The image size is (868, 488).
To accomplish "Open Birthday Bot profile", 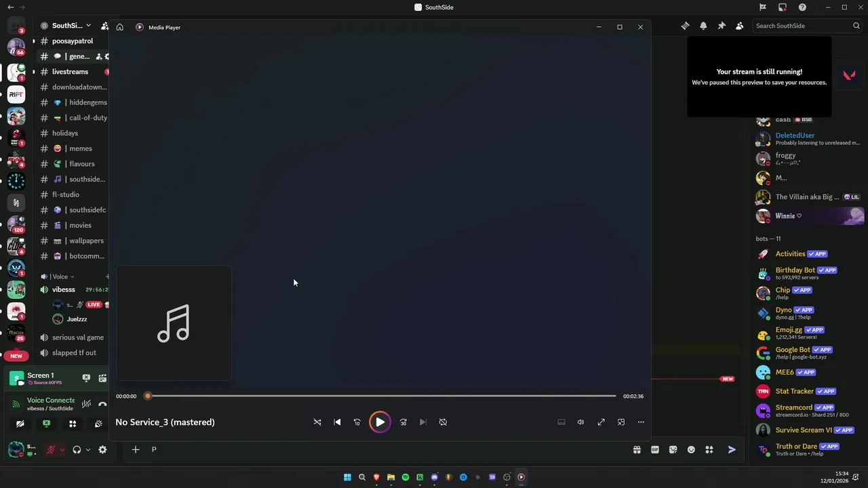I will [808, 273].
